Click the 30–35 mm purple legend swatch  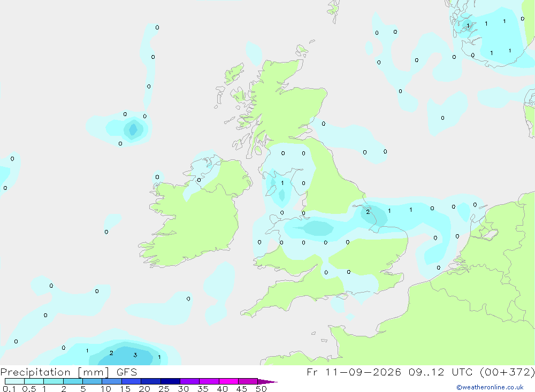coord(190,381)
